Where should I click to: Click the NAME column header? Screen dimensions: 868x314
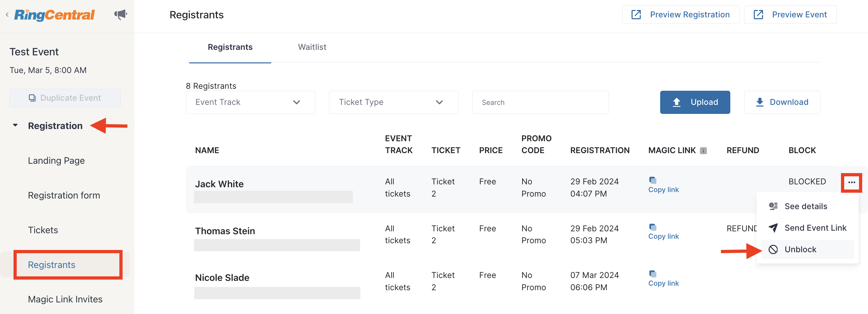[207, 150]
